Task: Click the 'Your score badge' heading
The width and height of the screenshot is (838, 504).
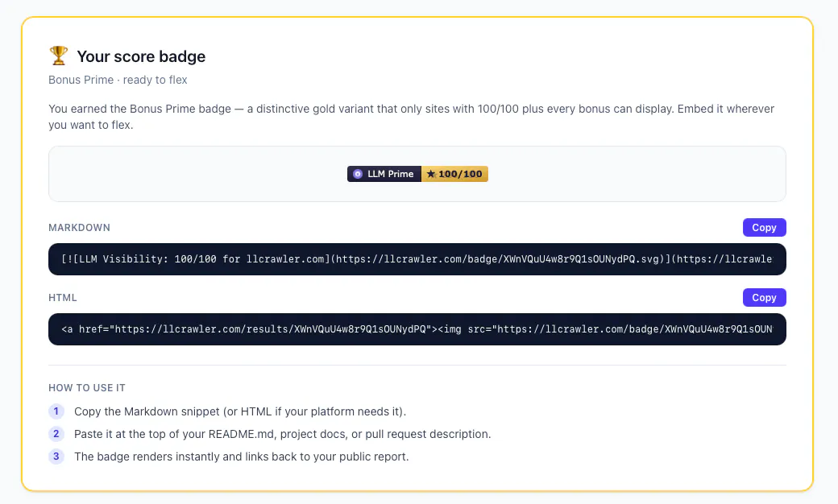Action: (141, 56)
